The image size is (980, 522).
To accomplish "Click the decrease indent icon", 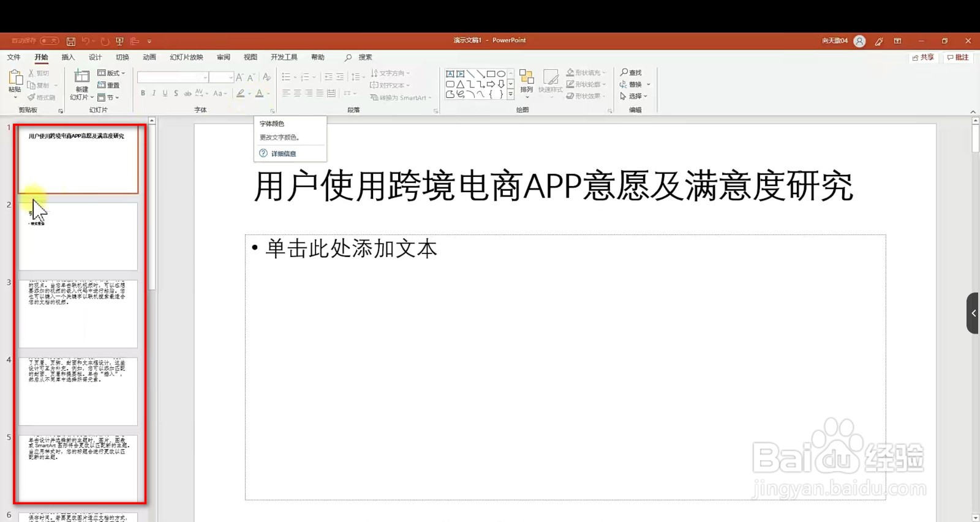I will tap(328, 77).
